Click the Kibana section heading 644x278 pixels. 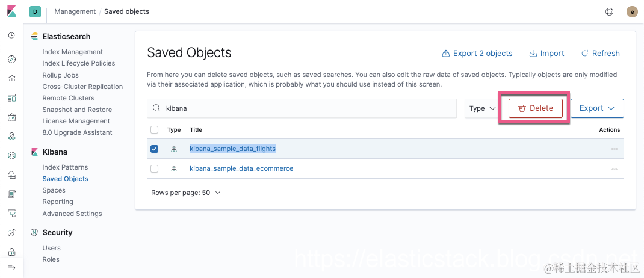pyautogui.click(x=55, y=152)
